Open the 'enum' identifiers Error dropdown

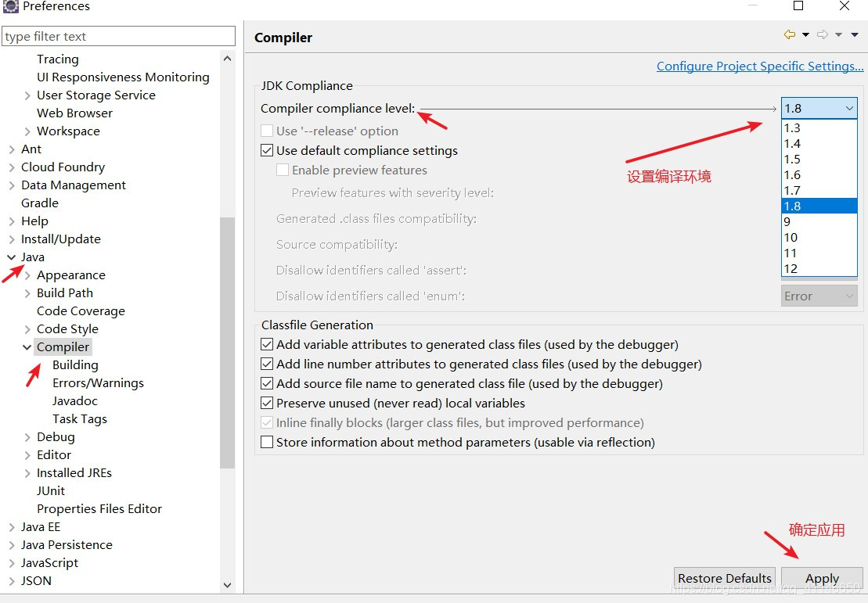819,296
